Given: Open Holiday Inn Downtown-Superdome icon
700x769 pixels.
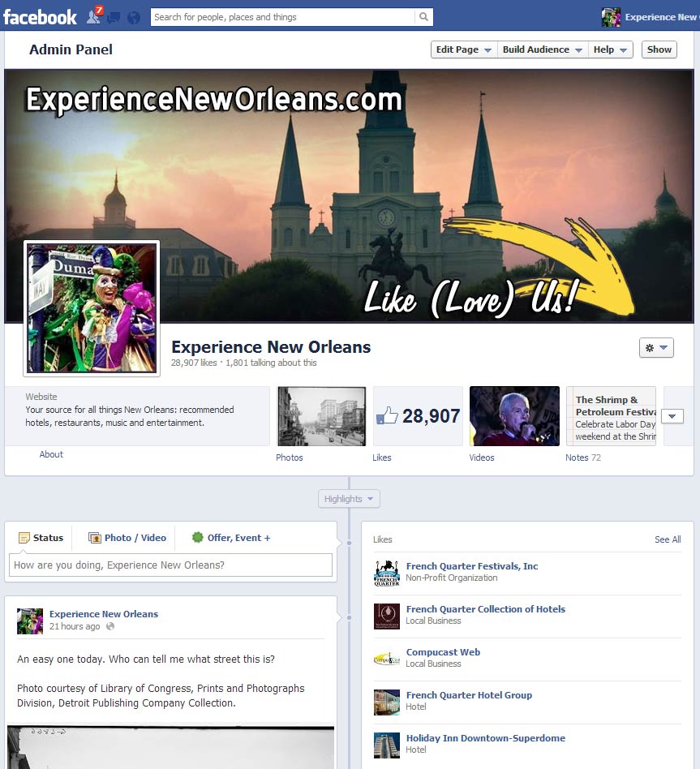Looking at the screenshot, I should pos(387,745).
